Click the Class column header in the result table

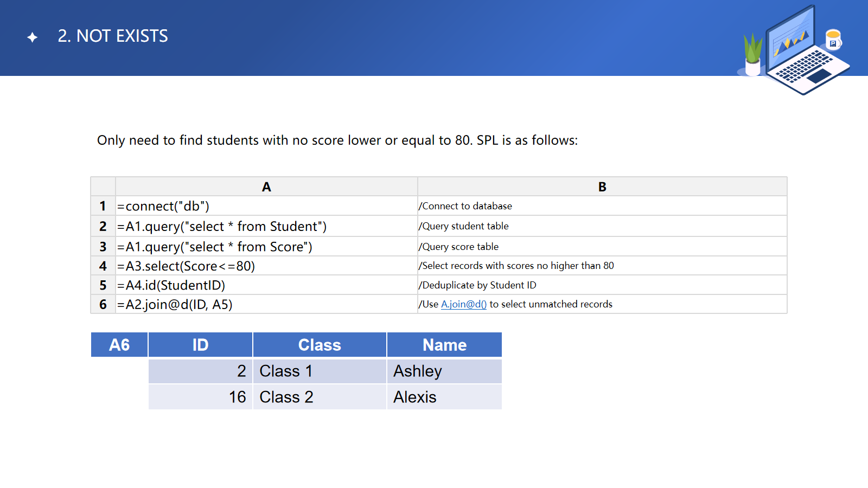320,345
